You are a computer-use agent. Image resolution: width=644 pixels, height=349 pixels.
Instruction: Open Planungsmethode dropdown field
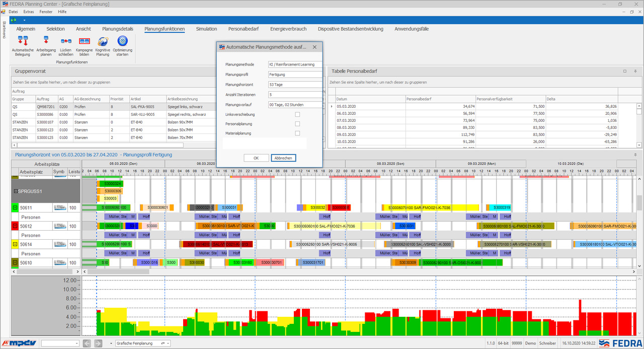pyautogui.click(x=295, y=64)
